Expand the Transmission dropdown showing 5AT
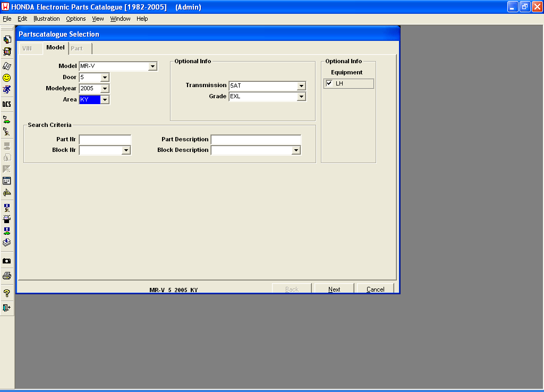This screenshot has width=544, height=392. click(301, 86)
